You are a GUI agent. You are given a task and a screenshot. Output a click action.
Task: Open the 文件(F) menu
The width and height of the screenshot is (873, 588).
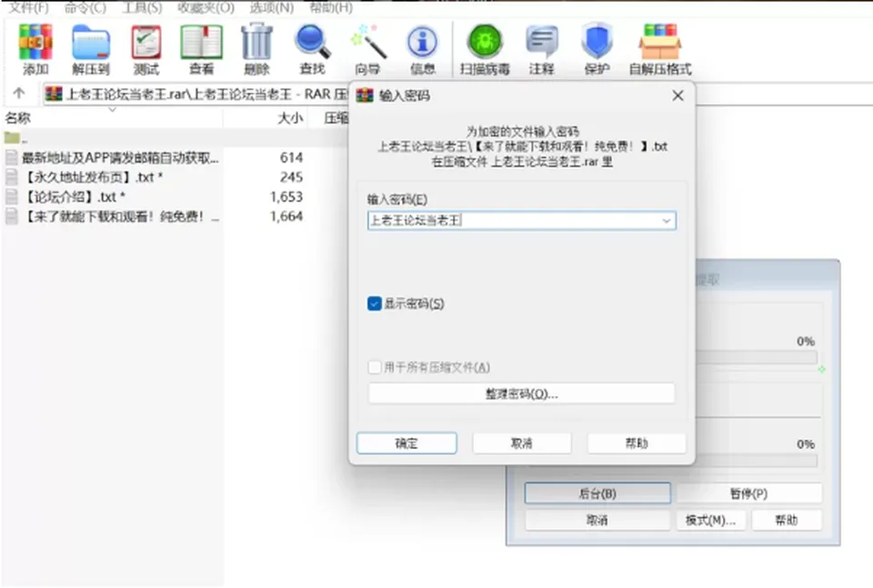click(28, 8)
